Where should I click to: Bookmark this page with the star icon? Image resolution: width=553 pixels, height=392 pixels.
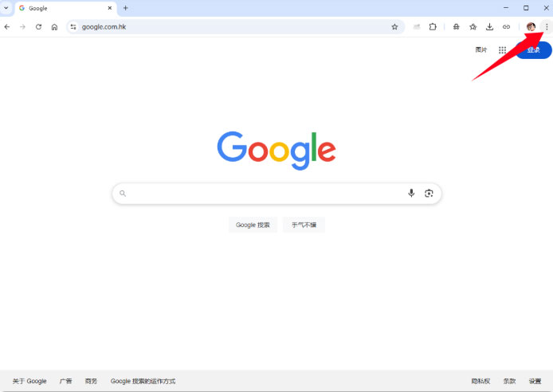click(x=394, y=27)
